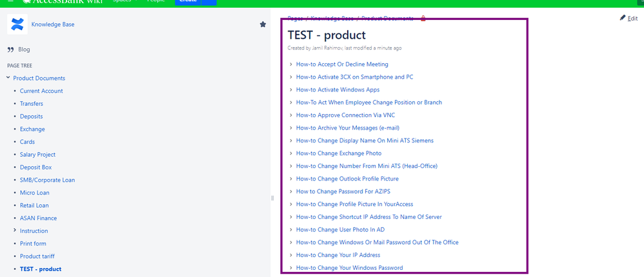644x277 pixels.
Task: Open How-to Archive Your Messages (e-mail) link
Action: click(348, 128)
